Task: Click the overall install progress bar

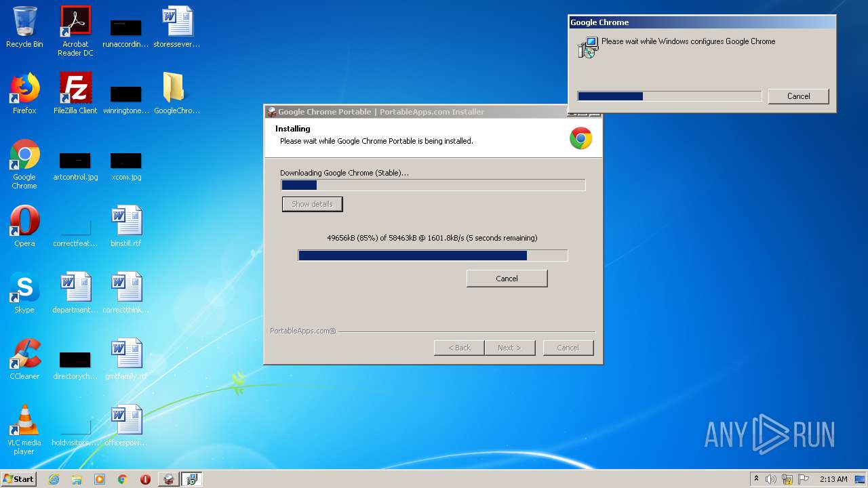Action: 433,185
